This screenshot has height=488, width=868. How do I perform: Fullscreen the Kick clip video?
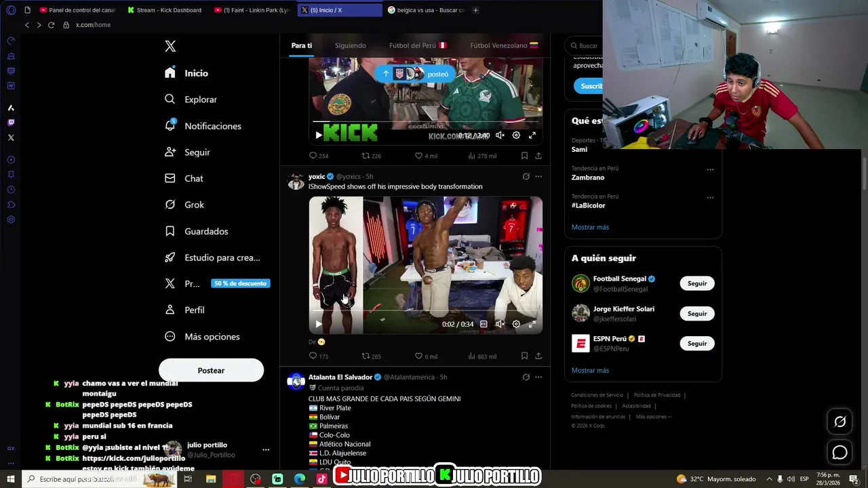click(532, 136)
